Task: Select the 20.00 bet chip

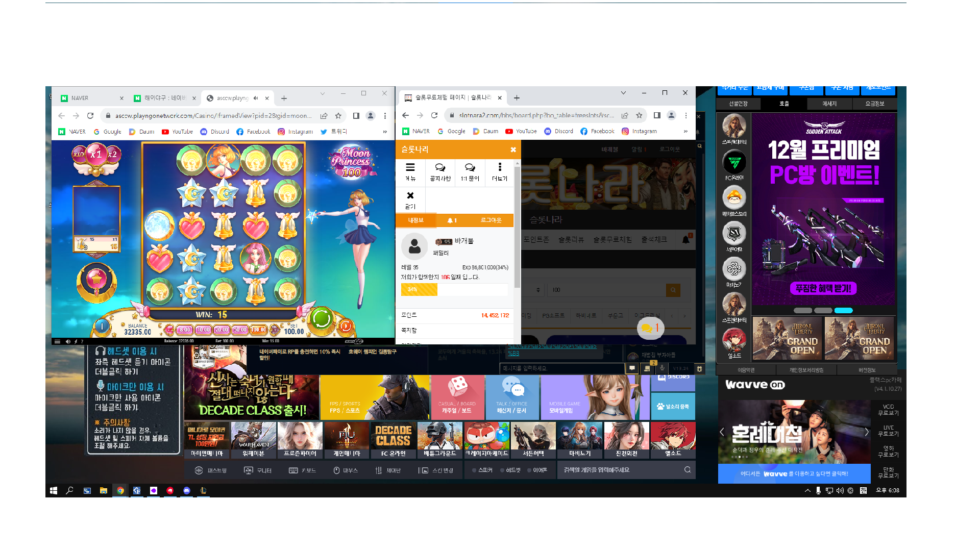Action: click(x=222, y=330)
